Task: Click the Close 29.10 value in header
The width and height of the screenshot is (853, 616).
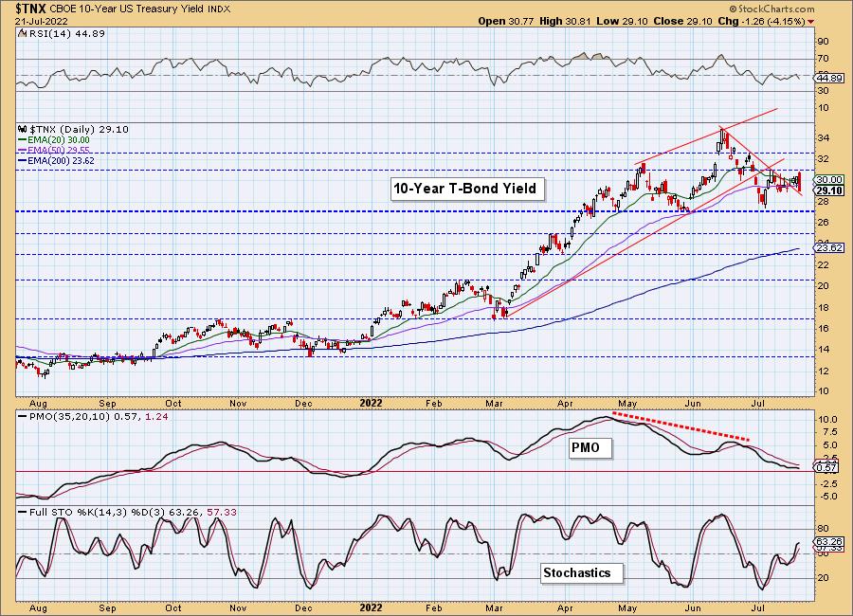Action: (x=683, y=21)
